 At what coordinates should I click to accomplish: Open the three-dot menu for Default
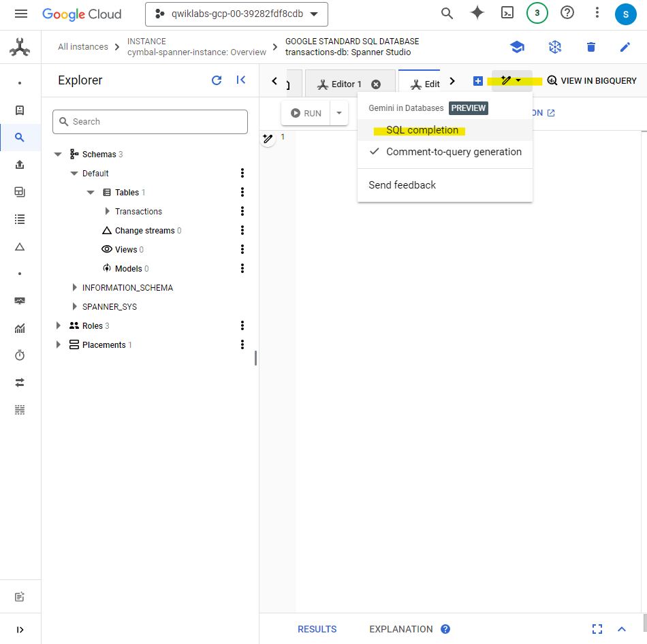(x=242, y=173)
